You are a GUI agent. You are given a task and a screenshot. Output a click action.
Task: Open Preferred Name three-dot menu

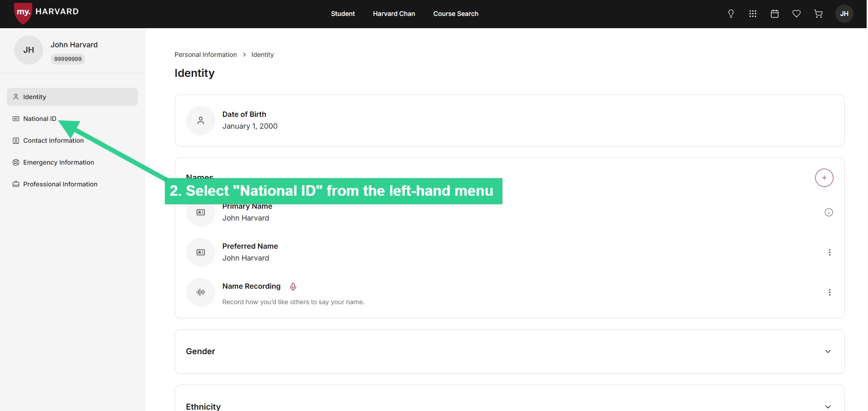(830, 252)
